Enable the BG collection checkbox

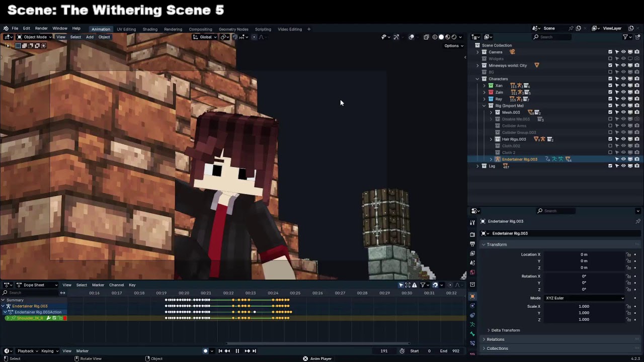point(610,72)
